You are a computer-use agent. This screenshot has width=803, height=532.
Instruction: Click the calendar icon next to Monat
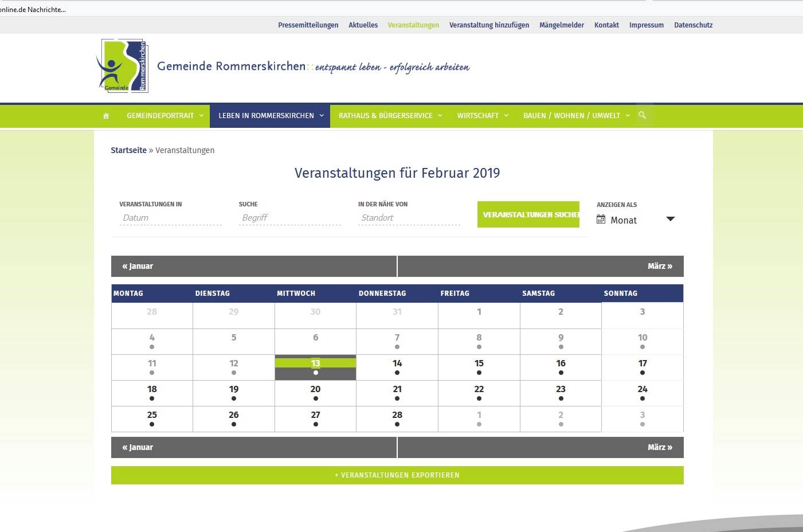click(601, 220)
